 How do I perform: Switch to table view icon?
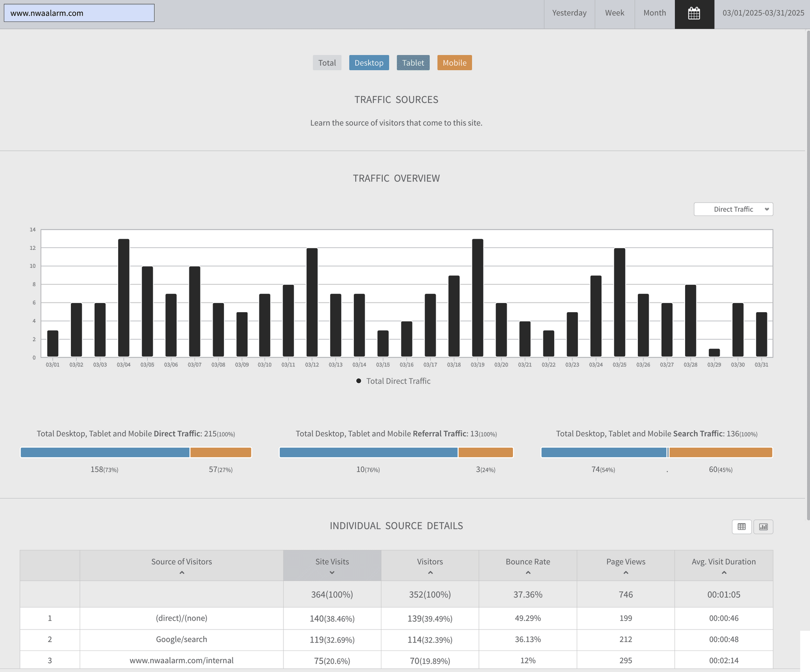pos(741,526)
